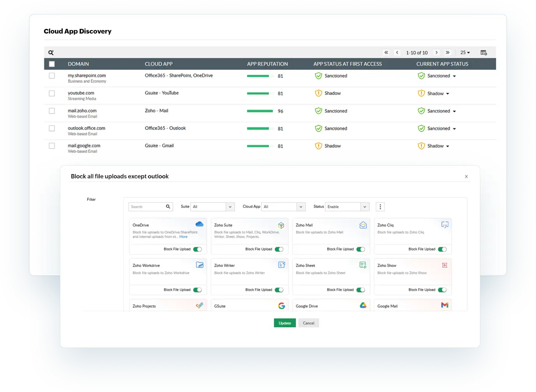
Task: Sort by the DOMAIN column header
Action: 78,64
